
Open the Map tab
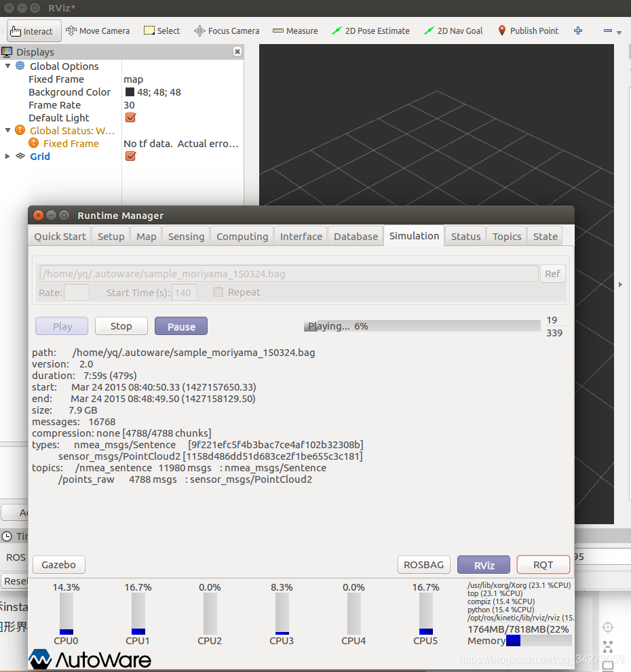click(x=147, y=237)
